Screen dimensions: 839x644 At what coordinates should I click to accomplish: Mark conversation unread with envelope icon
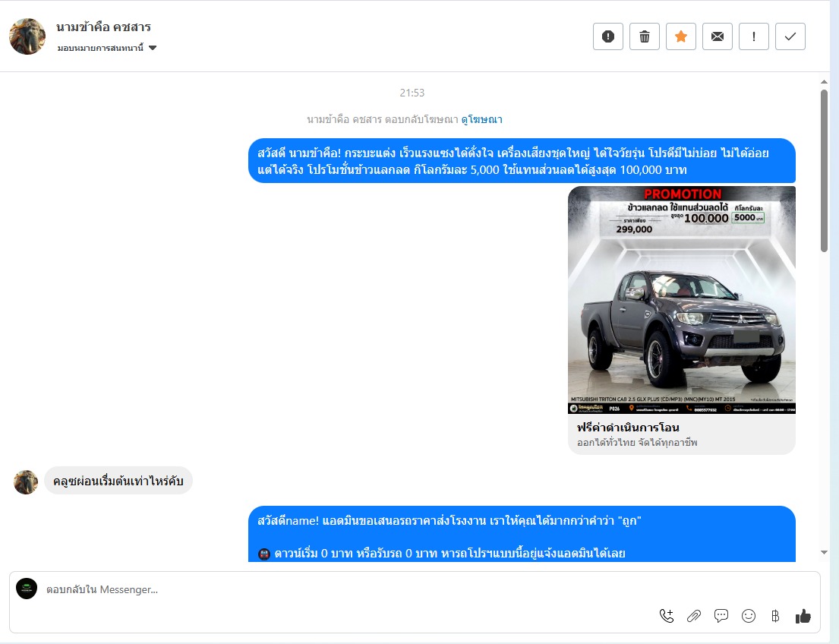[717, 36]
